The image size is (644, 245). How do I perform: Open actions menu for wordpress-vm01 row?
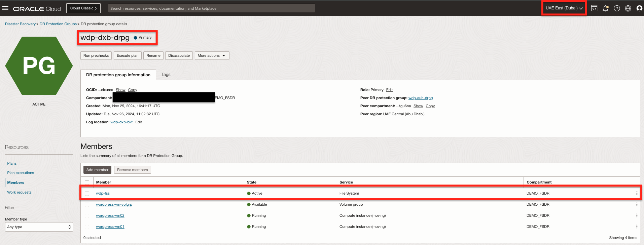pyautogui.click(x=637, y=227)
